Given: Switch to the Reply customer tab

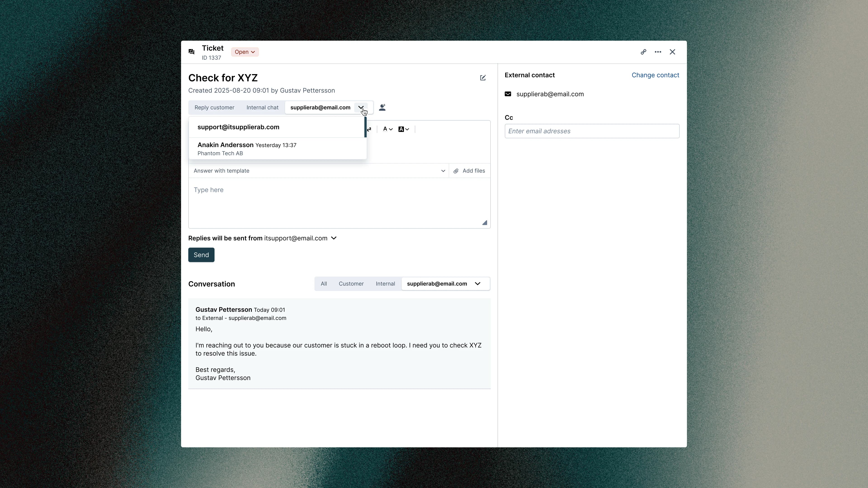Looking at the screenshot, I should (214, 108).
